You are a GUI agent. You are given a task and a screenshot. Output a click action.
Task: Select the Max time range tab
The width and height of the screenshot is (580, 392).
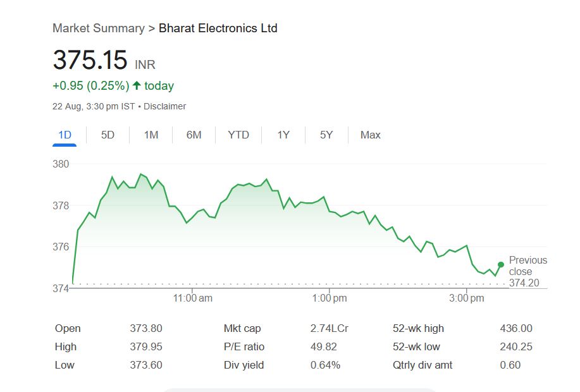point(371,135)
